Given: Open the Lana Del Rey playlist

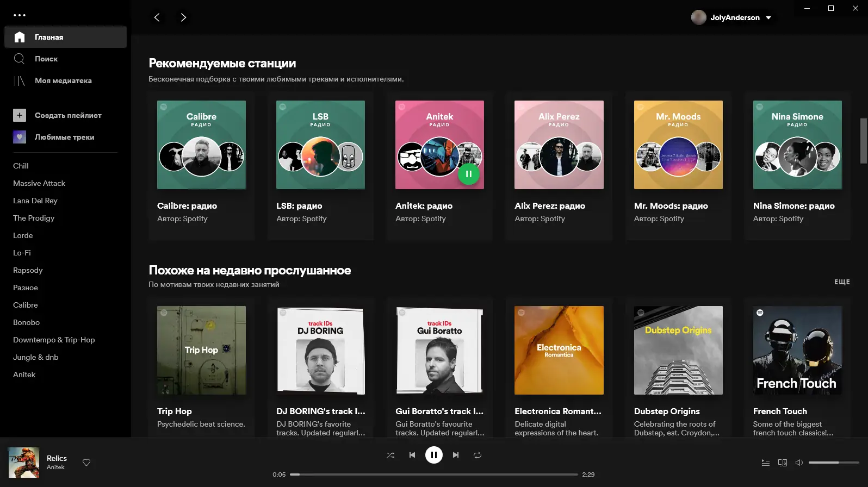Looking at the screenshot, I should [x=35, y=201].
